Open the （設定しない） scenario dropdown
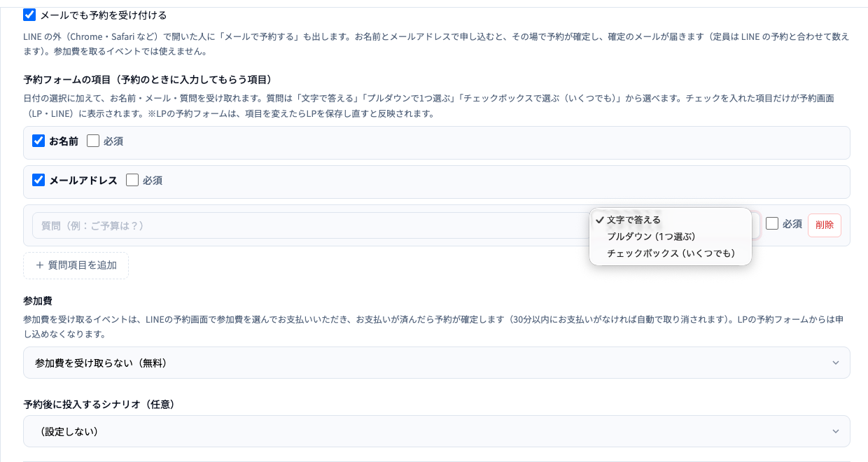 click(x=437, y=431)
